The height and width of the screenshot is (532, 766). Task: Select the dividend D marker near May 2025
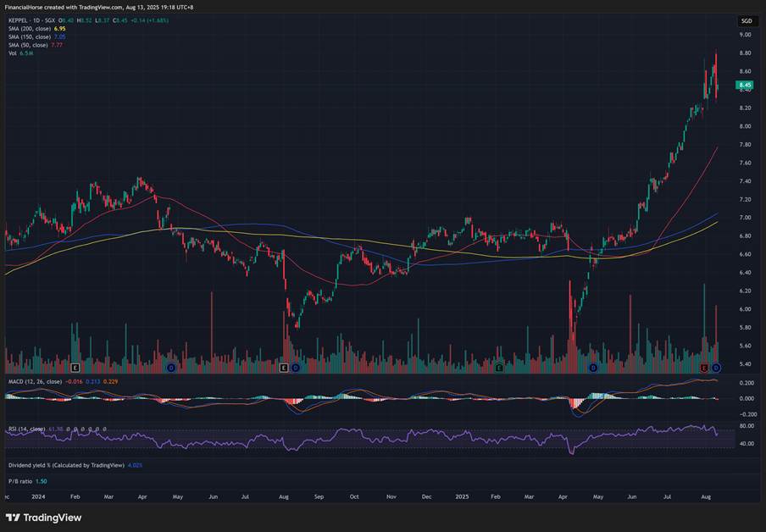pyautogui.click(x=593, y=368)
